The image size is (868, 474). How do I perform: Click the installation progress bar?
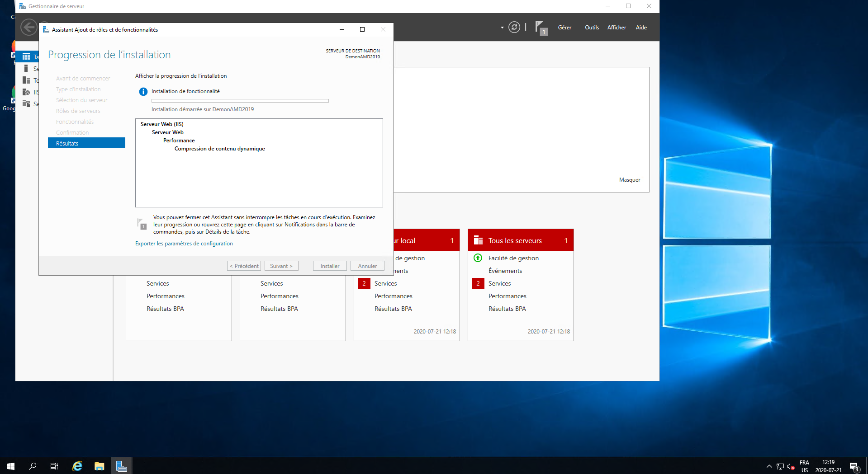pos(240,101)
